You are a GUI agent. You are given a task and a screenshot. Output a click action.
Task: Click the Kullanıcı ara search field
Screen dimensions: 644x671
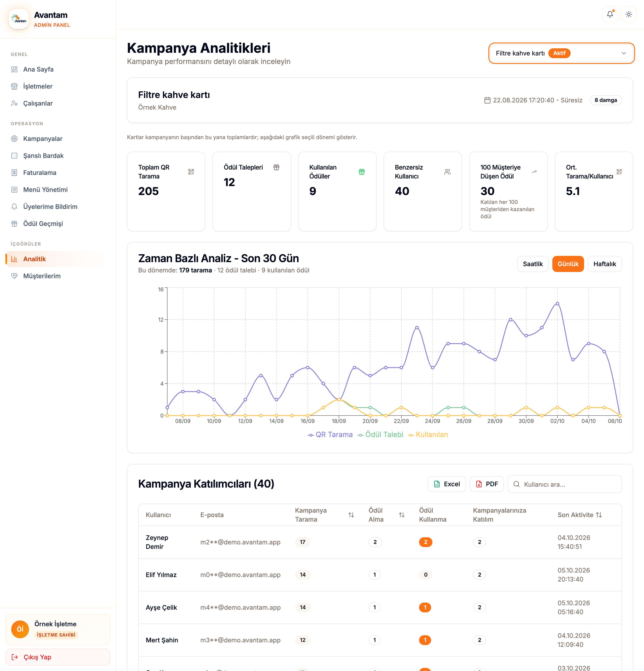565,484
